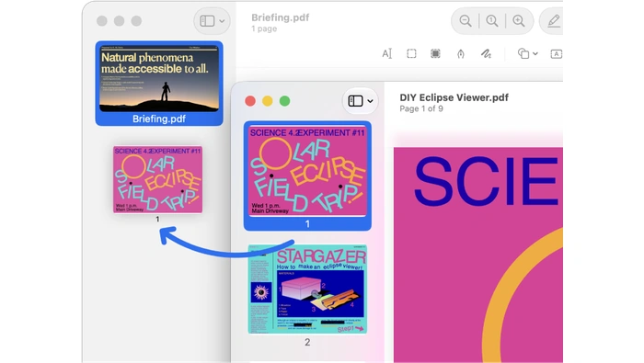Viewport: 644px width, 363px height.
Task: Toggle the Markup pen icon in Briefing.pdf toolbar
Action: (x=553, y=21)
